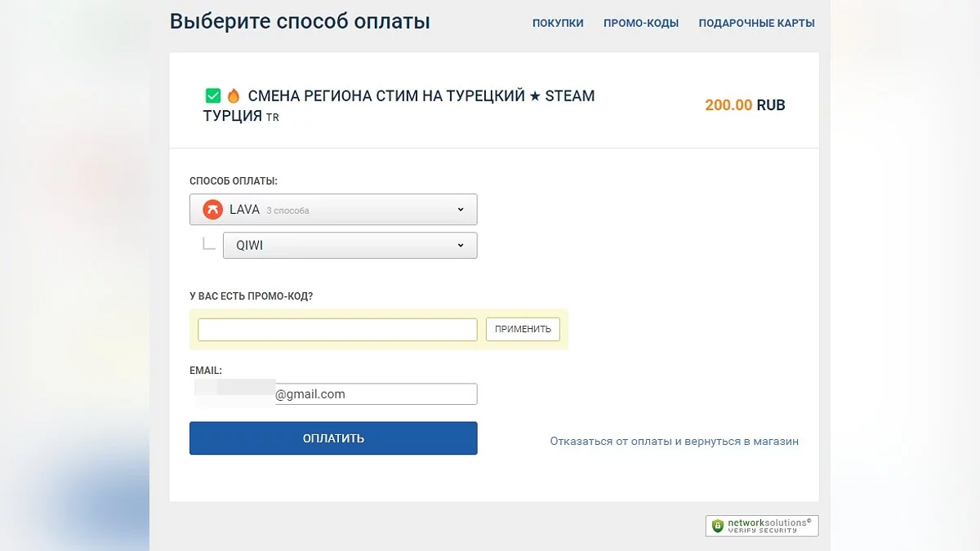Image resolution: width=980 pixels, height=551 pixels.
Task: Open the ПРОМО-КОДЫ page
Action: click(x=641, y=23)
